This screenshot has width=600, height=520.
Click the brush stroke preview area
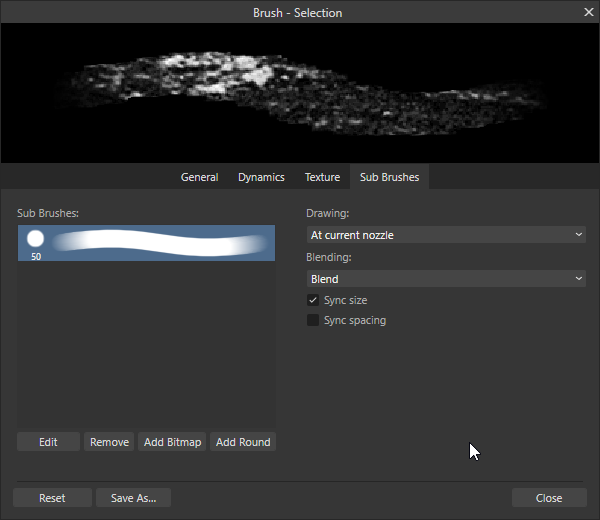300,93
